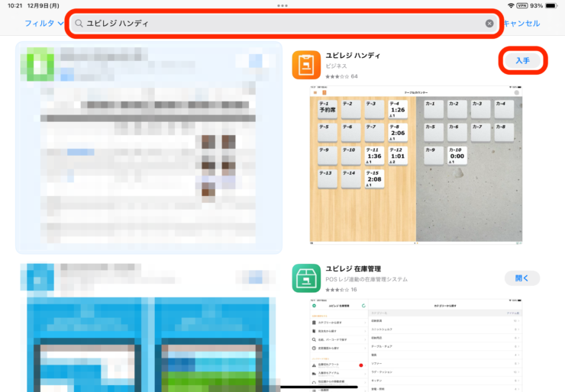565x392 pixels.
Task: Tap the home indicator bar at bottom
Action: coord(319,387)
